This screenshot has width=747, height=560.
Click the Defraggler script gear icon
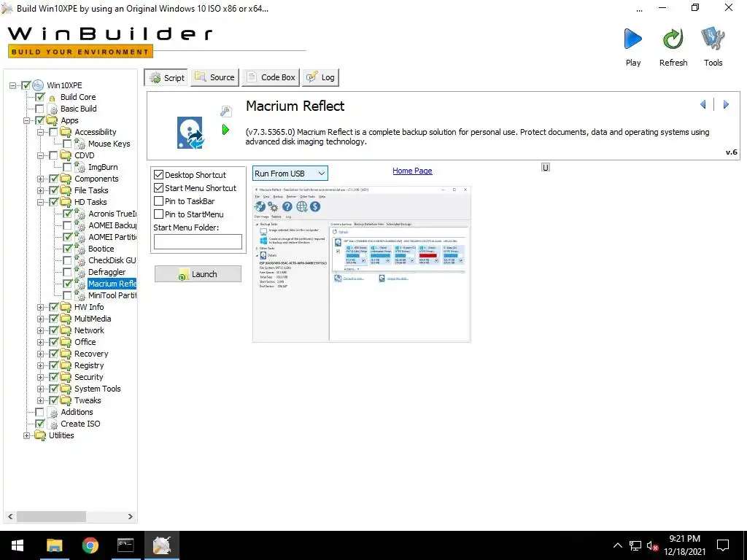pos(80,273)
